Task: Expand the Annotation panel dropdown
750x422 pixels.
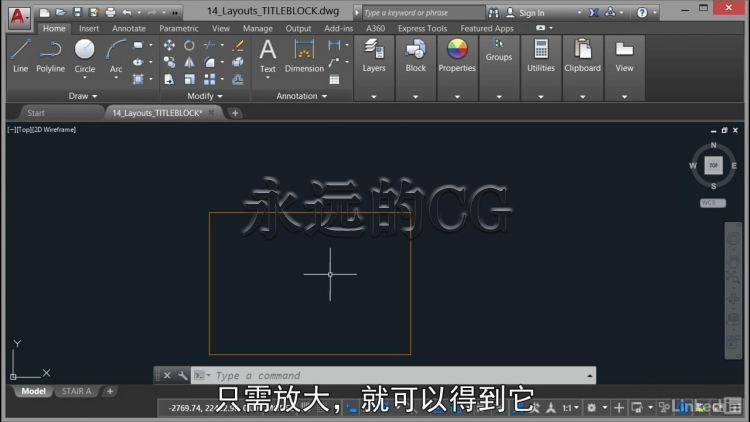Action: [x=301, y=96]
